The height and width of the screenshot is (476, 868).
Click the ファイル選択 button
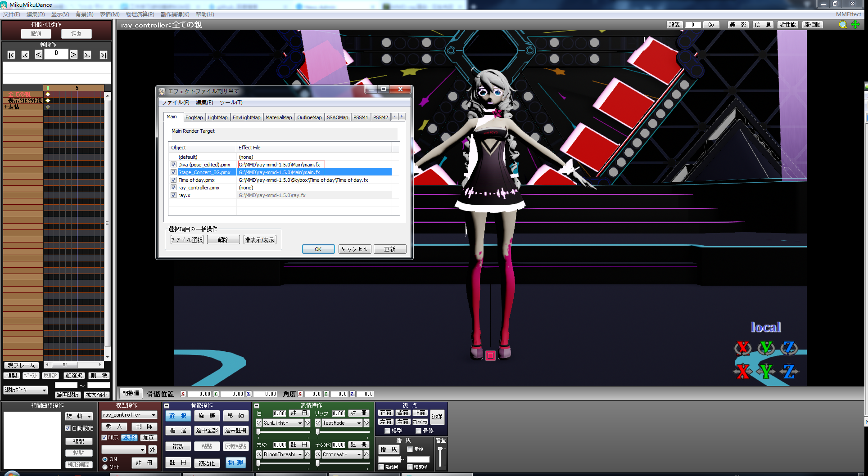(187, 240)
